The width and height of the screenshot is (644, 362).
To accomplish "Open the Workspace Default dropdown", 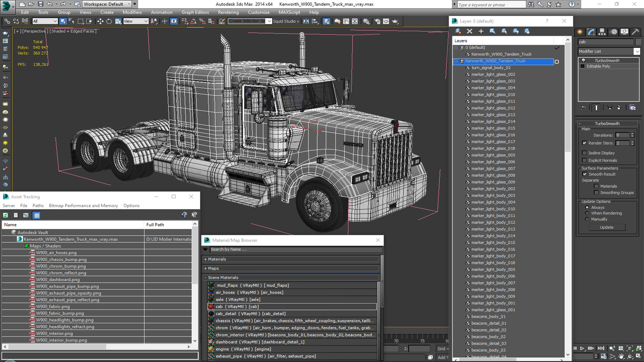I will 107,4.
